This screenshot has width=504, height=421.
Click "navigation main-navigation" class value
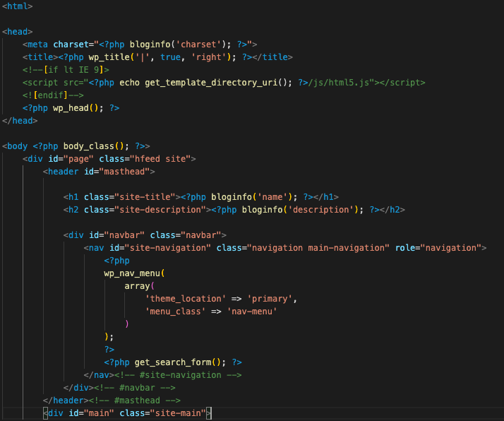tap(318, 248)
